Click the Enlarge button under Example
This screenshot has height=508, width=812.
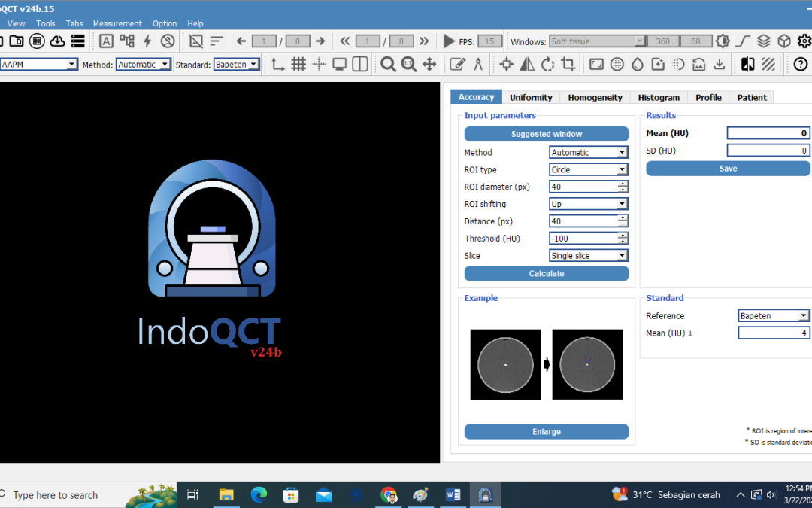tap(546, 431)
